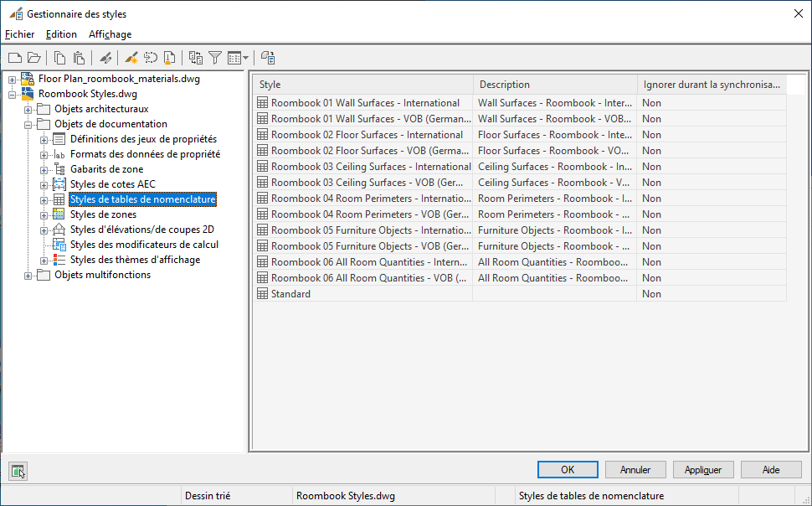This screenshot has width=812, height=506.
Task: Expand Floor Plan_roombook_materials.dwg node
Action: pos(12,80)
